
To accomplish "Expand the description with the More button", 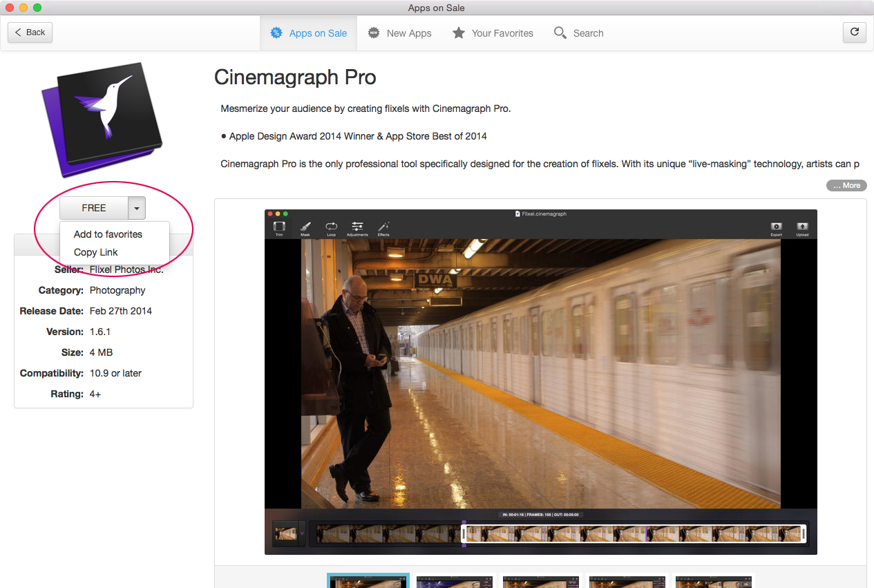I will 846,185.
